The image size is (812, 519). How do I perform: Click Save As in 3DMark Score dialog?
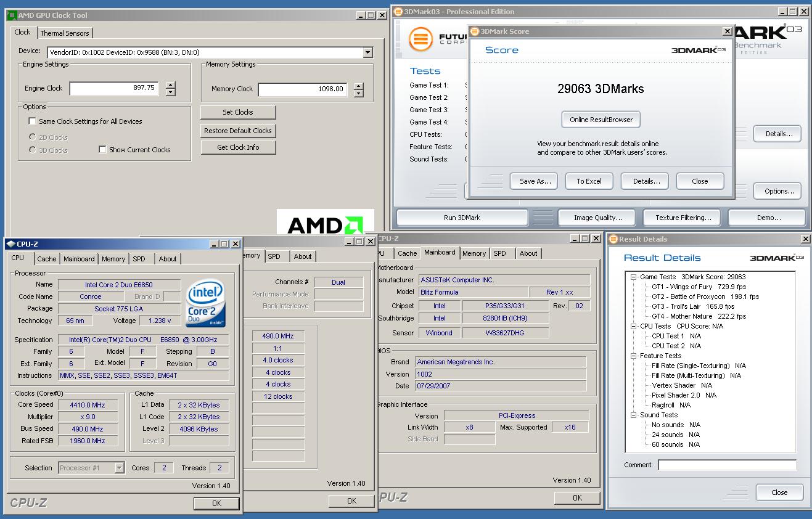(535, 181)
